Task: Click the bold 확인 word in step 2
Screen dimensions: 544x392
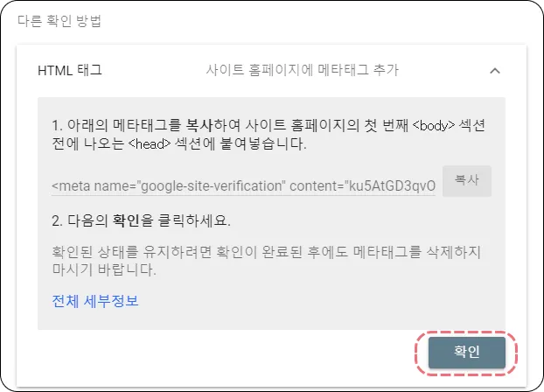Action: [x=126, y=220]
